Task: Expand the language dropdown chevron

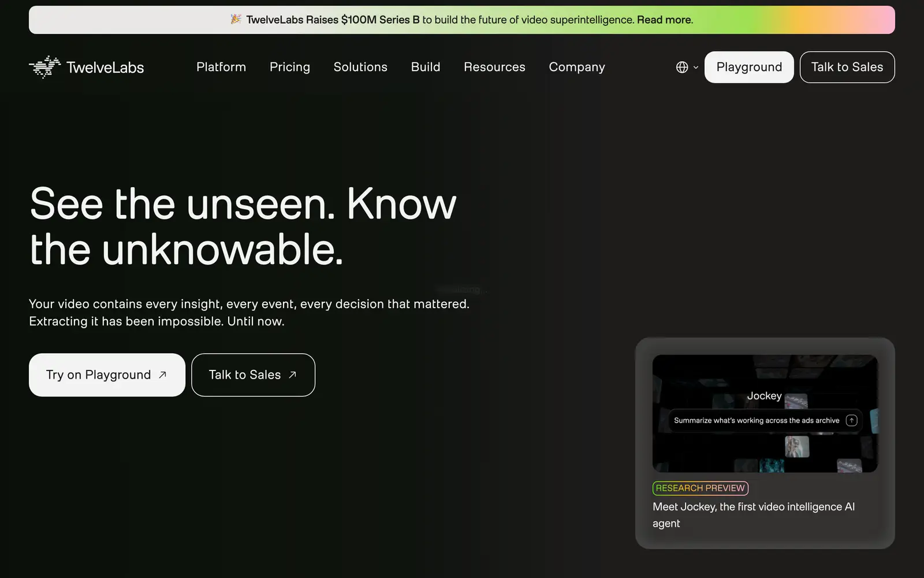Action: click(696, 68)
